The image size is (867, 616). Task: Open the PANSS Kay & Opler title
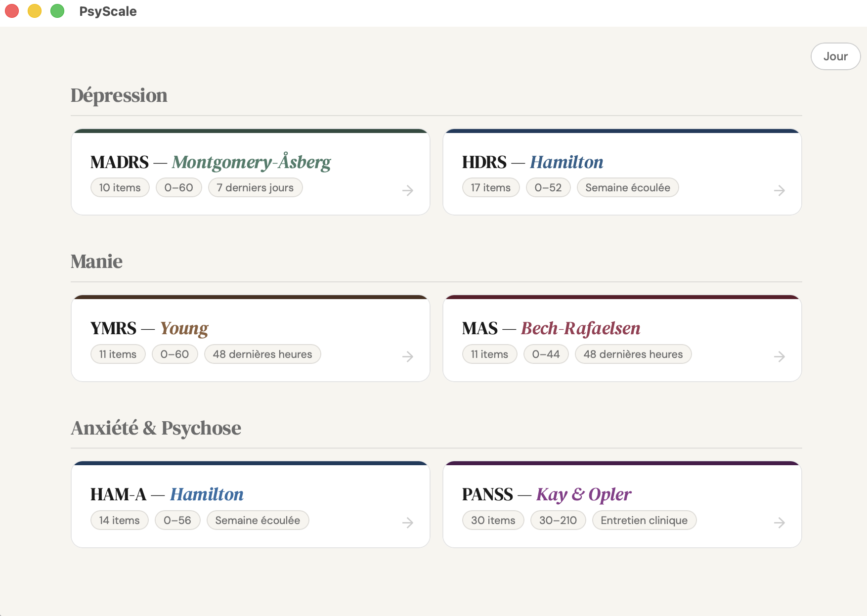547,494
